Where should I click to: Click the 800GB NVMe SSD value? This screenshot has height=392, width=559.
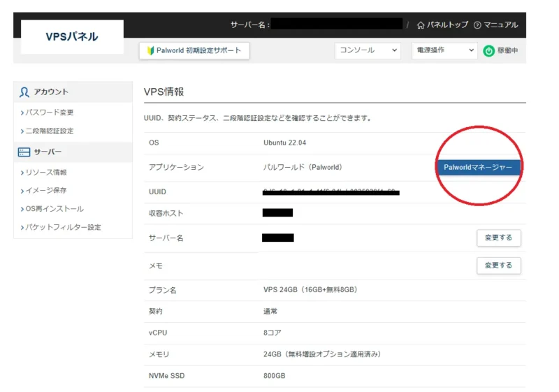pos(275,376)
